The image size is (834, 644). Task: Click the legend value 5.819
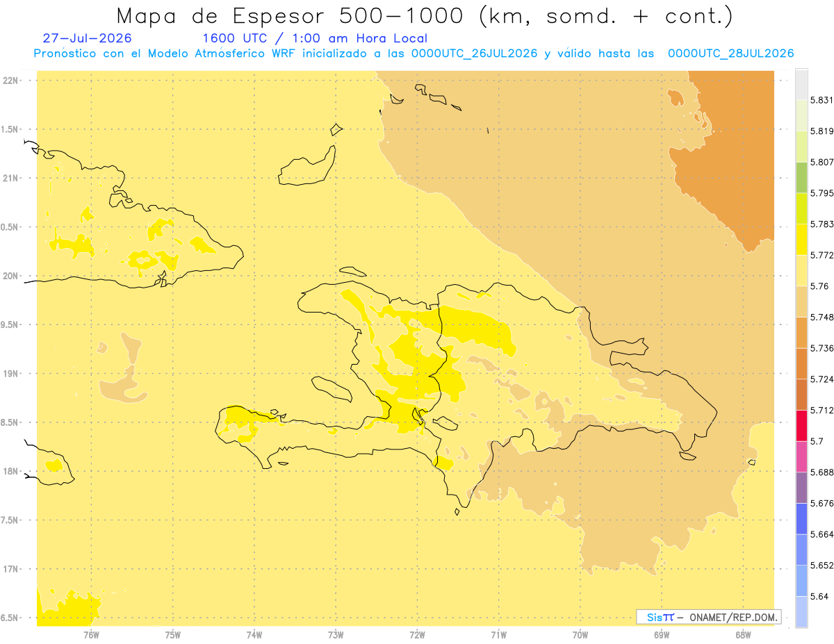[821, 131]
